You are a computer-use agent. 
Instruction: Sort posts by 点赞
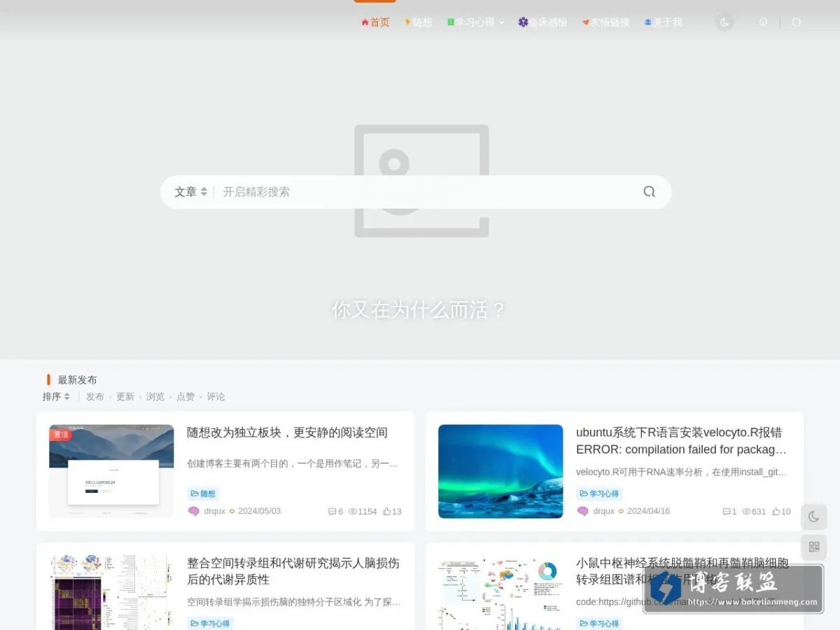pyautogui.click(x=185, y=397)
